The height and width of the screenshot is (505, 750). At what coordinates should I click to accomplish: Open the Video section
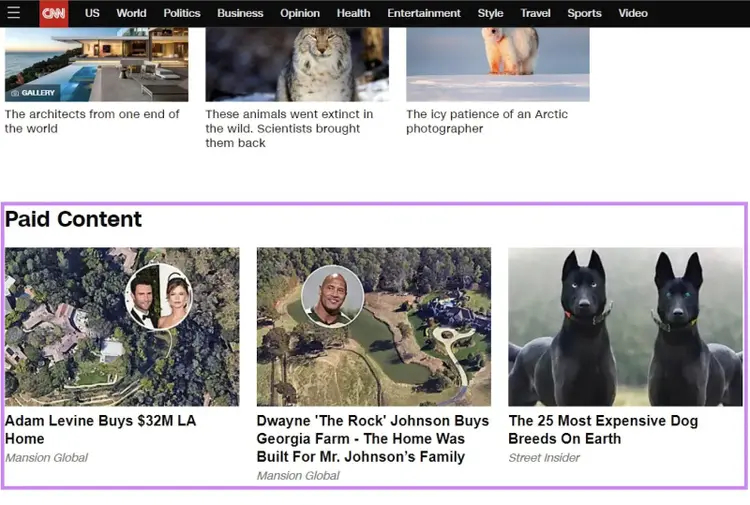point(633,13)
